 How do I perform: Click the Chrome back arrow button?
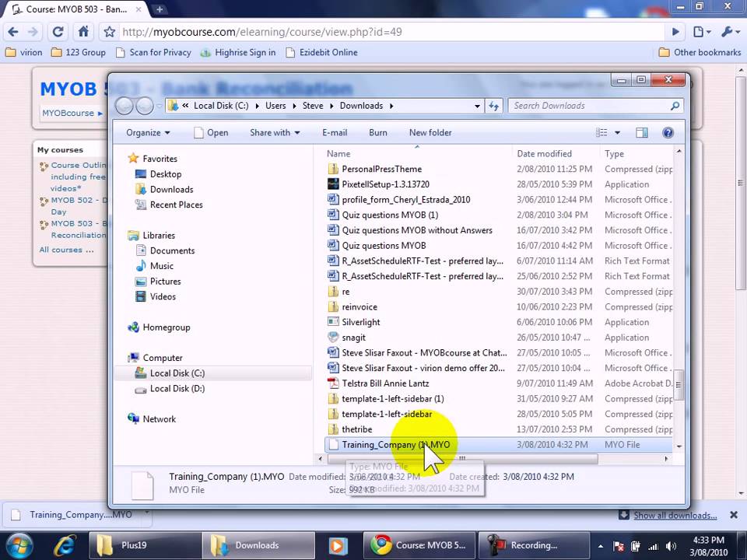pos(13,32)
